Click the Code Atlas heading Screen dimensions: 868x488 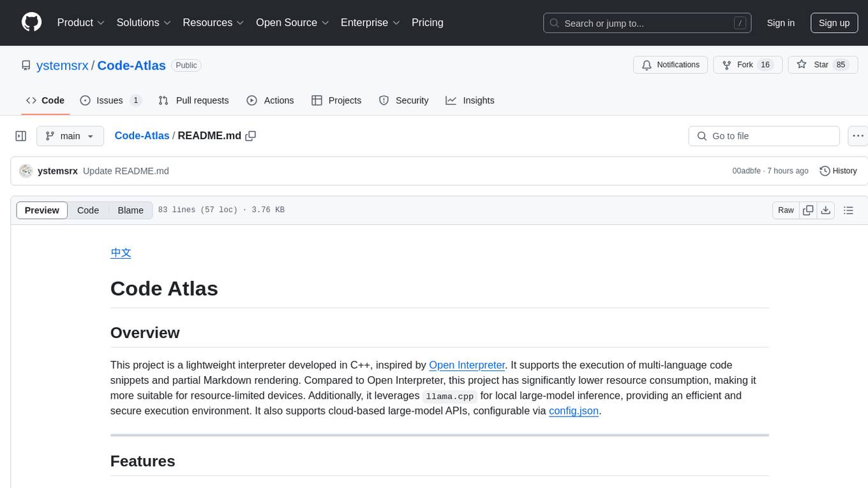click(x=164, y=288)
